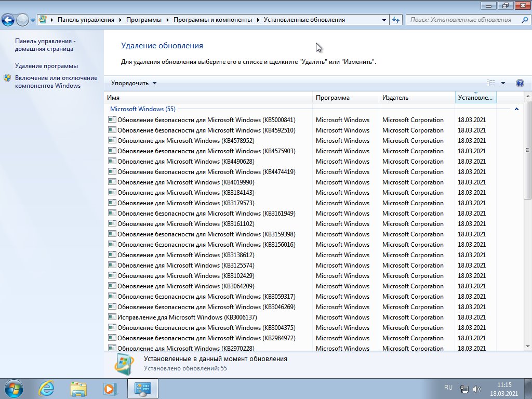
Task: Click icon of update KB3156016
Action: (112, 244)
